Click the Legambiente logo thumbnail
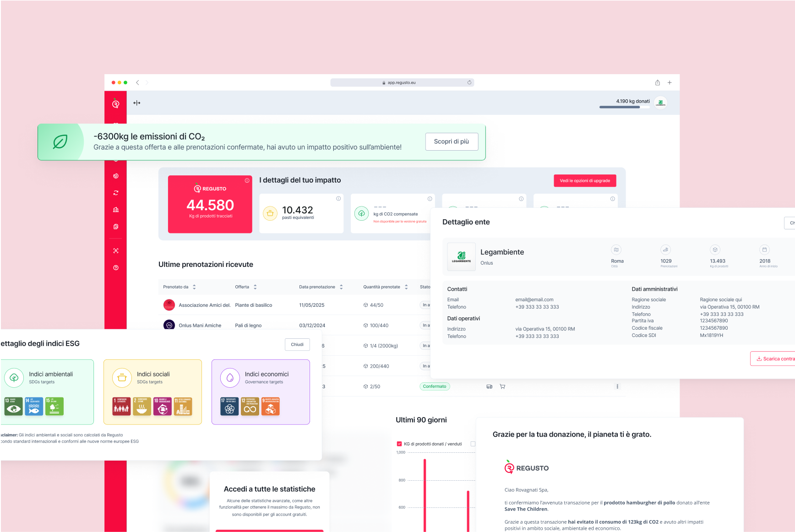This screenshot has height=532, width=795. click(461, 257)
